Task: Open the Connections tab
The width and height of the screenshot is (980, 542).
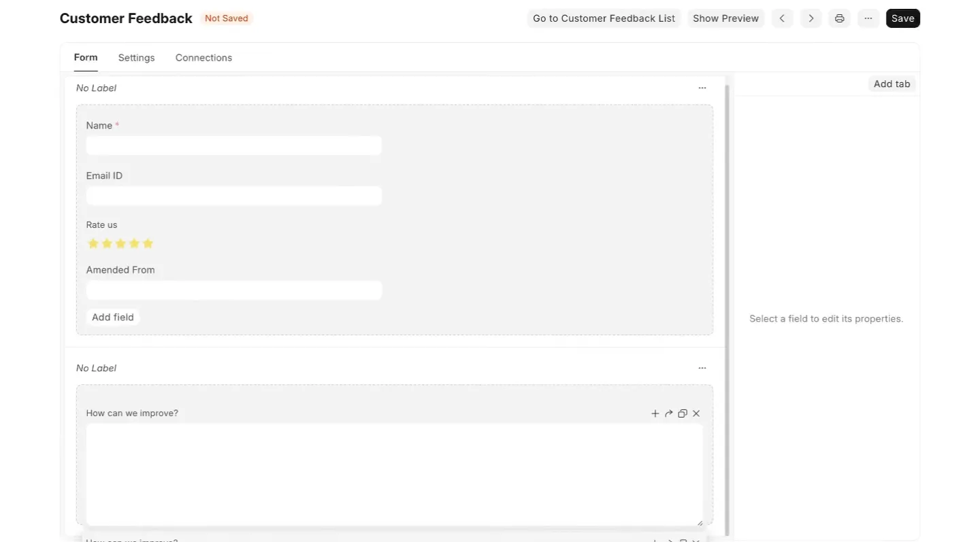Action: pyautogui.click(x=203, y=58)
